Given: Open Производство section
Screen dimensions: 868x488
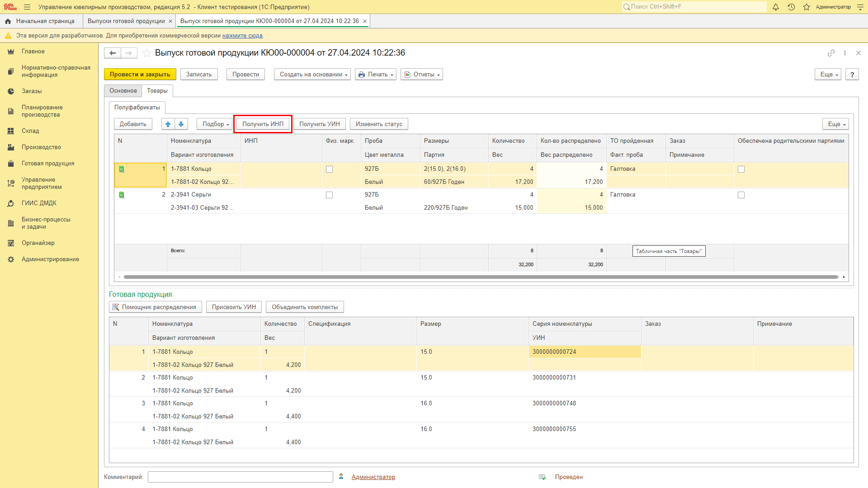Looking at the screenshot, I should tap(41, 147).
